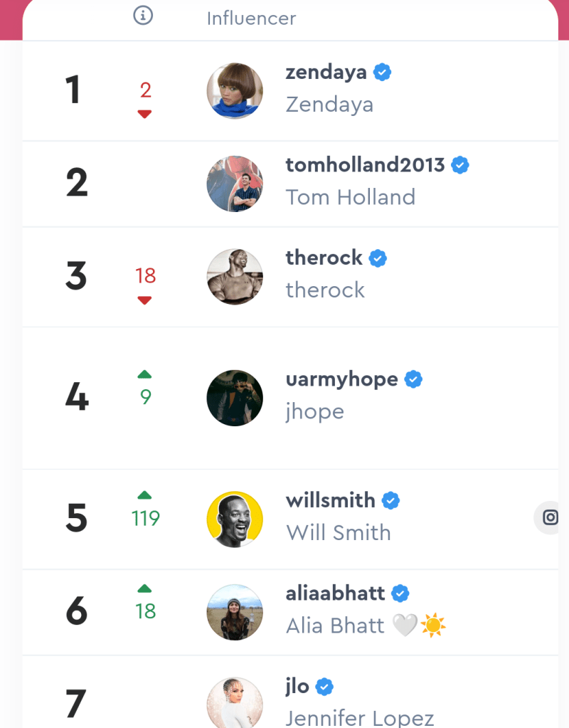This screenshot has height=728, width=569.
Task: Click tomholland2013's verified badge
Action: pyautogui.click(x=460, y=165)
